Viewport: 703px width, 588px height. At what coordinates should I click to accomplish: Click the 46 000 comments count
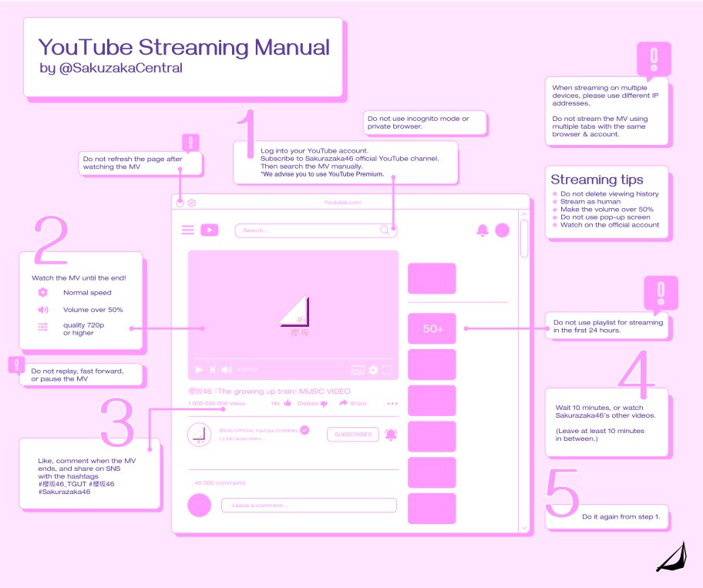[220, 482]
